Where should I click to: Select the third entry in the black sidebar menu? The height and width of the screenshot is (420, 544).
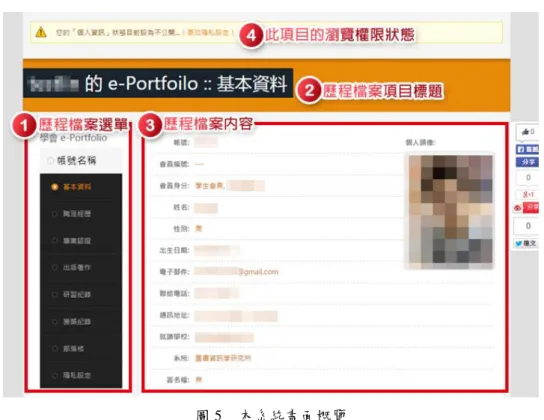(77, 241)
